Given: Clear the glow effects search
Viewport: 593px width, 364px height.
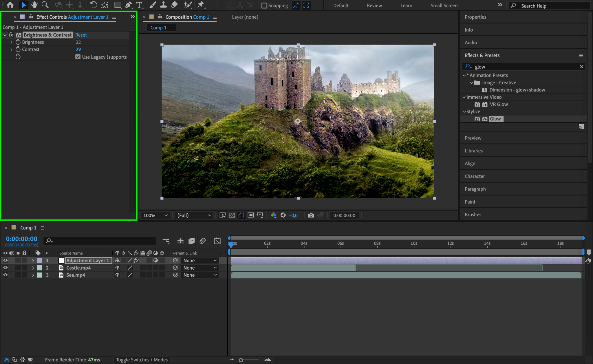Looking at the screenshot, I should pos(581,67).
